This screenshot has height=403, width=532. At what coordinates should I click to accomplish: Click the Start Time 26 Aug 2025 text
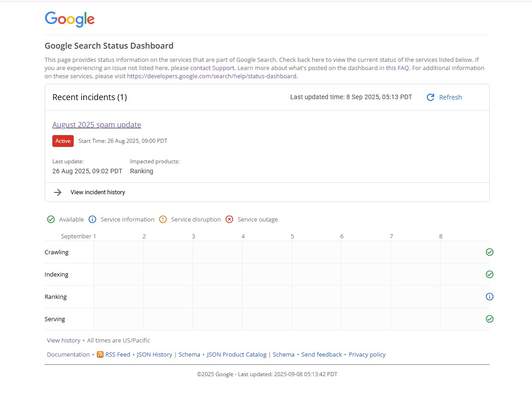coord(123,141)
